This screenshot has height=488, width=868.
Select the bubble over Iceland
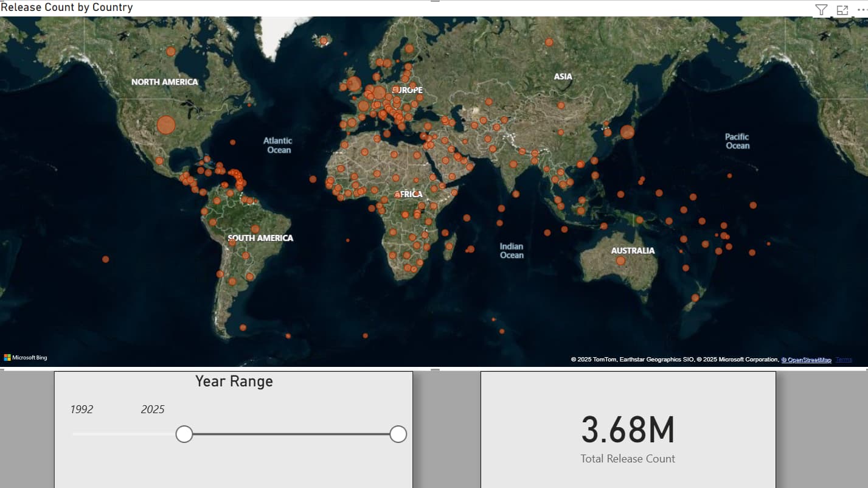coord(324,41)
